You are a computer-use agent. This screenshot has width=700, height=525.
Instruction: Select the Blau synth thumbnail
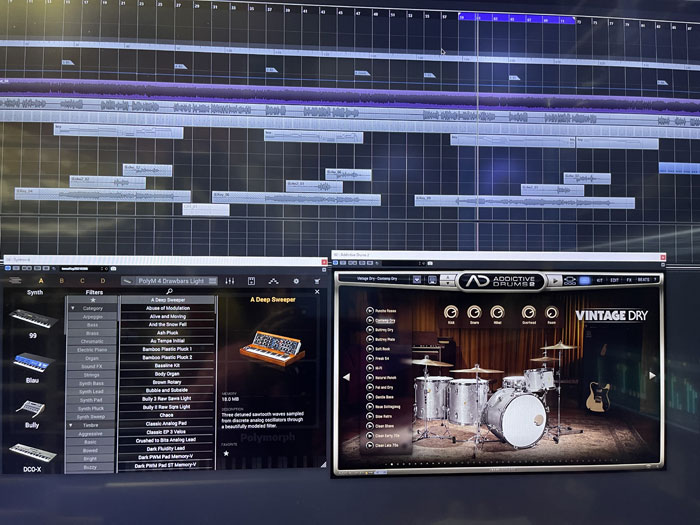pyautogui.click(x=32, y=362)
